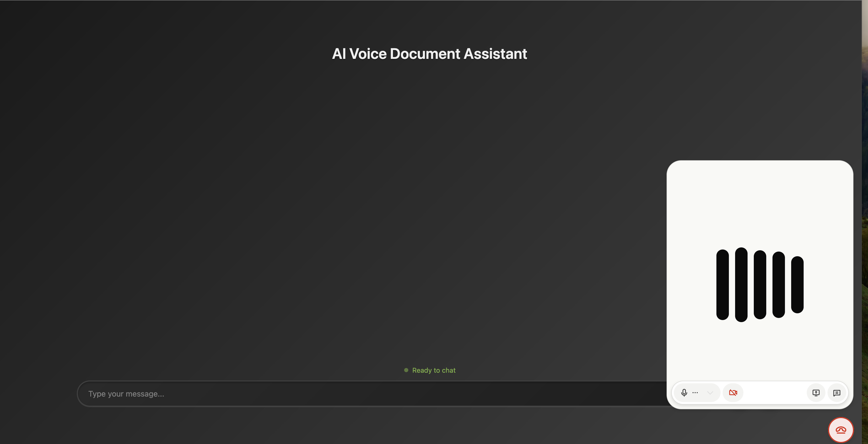This screenshot has width=868, height=444.
Task: Click the 'Type your message...' placeholder text
Action: coord(126,393)
